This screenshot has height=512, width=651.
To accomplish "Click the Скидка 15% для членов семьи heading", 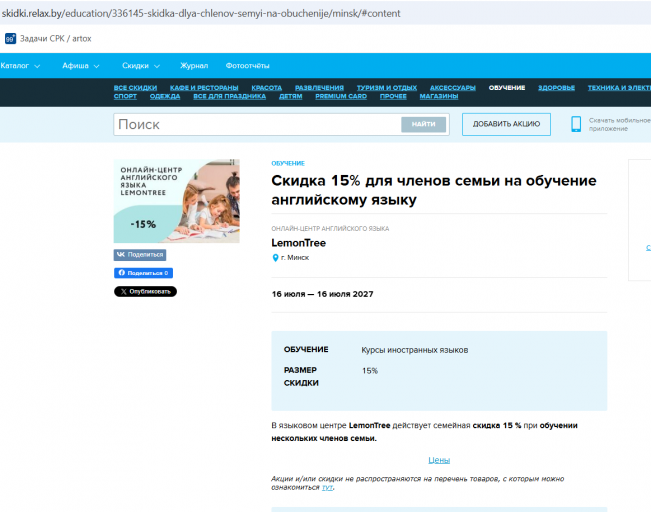I will (x=433, y=190).
